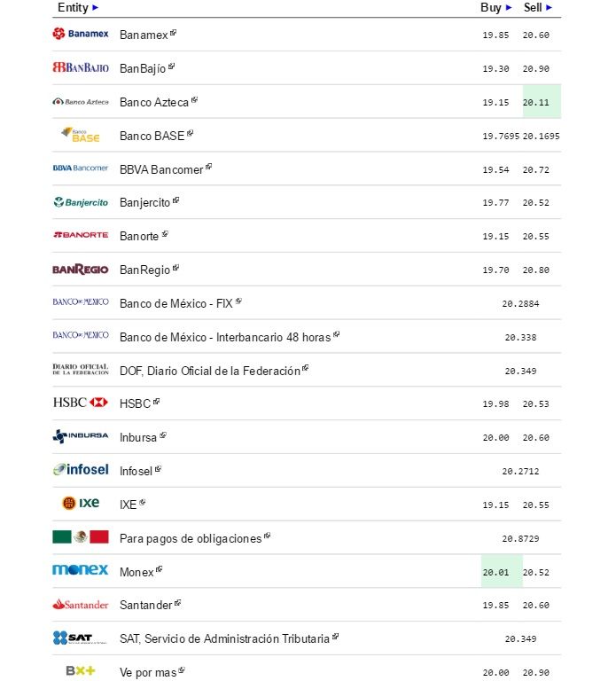Open the Ve por mas link
Viewport: 616px width, 681px height.
click(147, 672)
